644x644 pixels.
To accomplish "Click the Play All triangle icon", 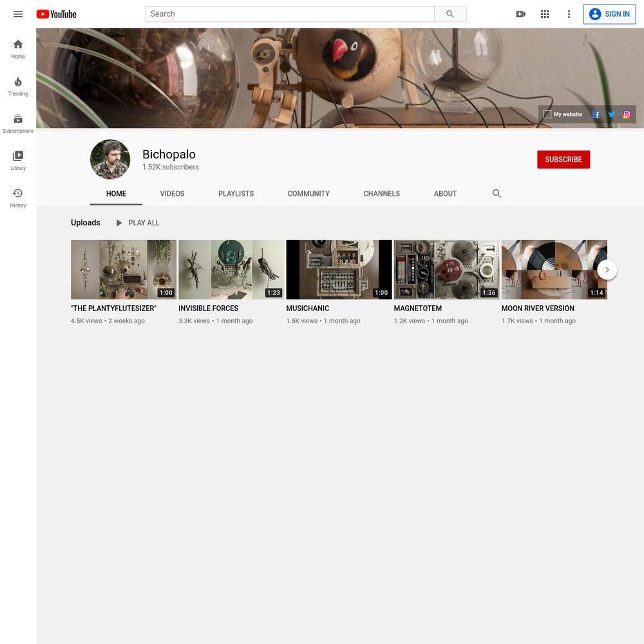I will (119, 223).
